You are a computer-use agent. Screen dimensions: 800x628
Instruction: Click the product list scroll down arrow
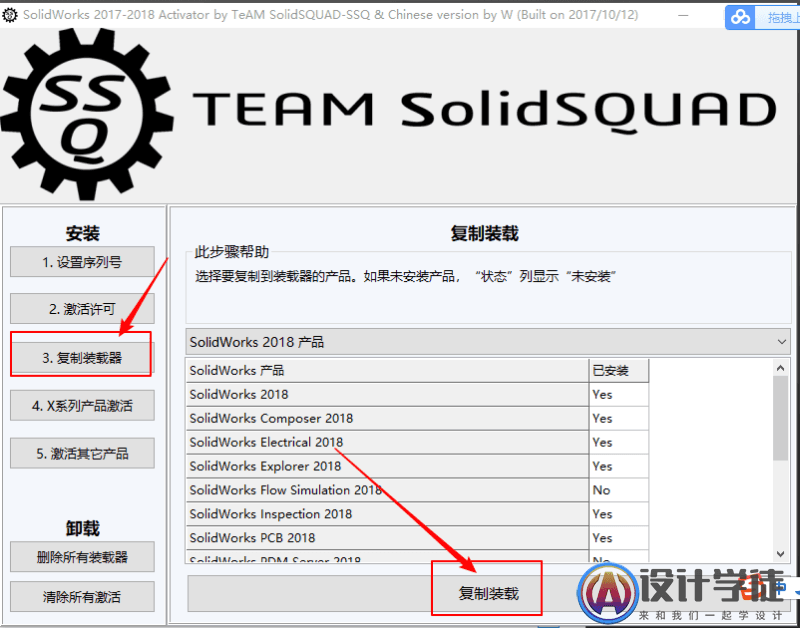[x=781, y=554]
